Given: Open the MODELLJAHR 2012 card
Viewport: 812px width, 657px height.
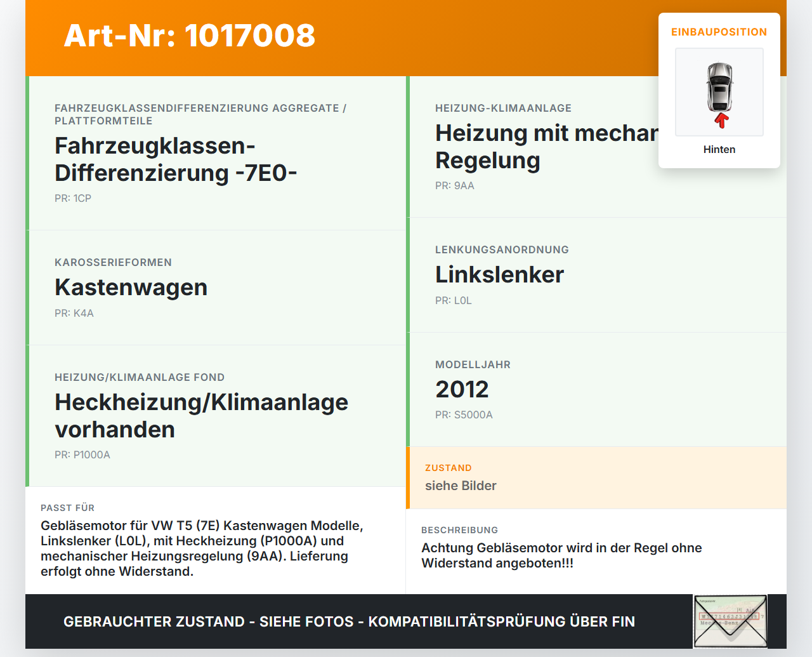Looking at the screenshot, I should click(x=596, y=388).
